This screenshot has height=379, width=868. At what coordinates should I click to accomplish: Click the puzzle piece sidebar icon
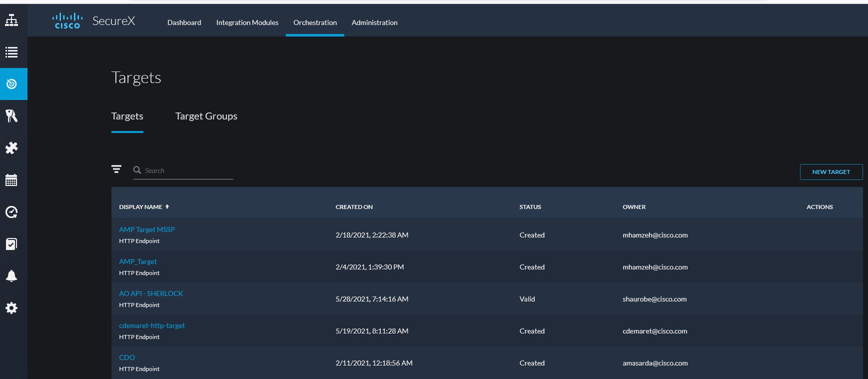11,148
